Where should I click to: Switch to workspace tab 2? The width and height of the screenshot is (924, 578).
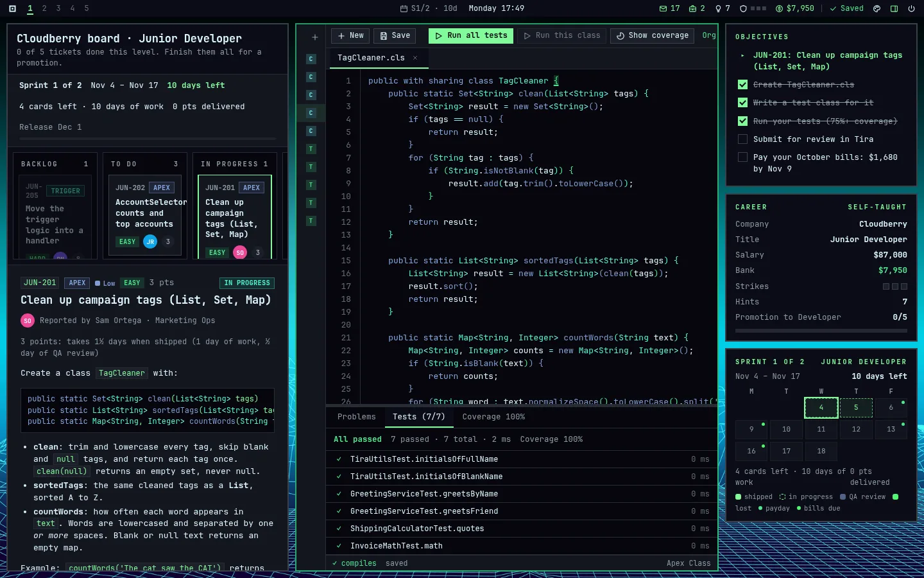pos(44,9)
